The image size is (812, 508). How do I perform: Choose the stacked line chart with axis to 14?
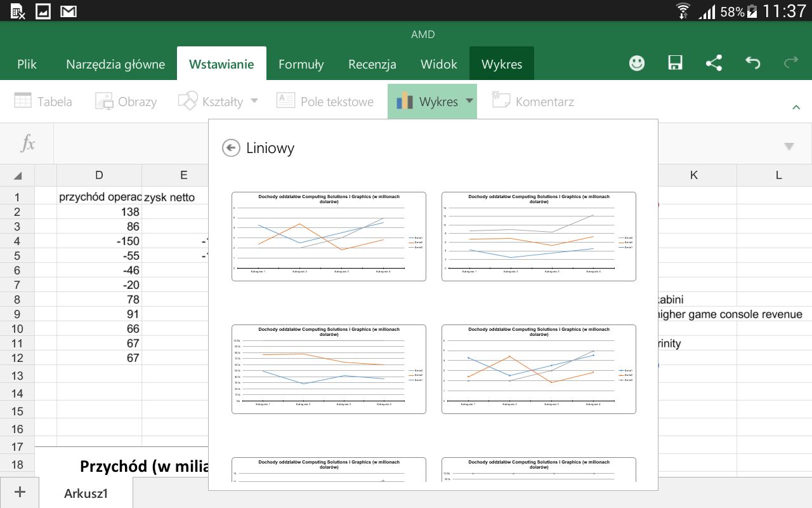coord(539,236)
